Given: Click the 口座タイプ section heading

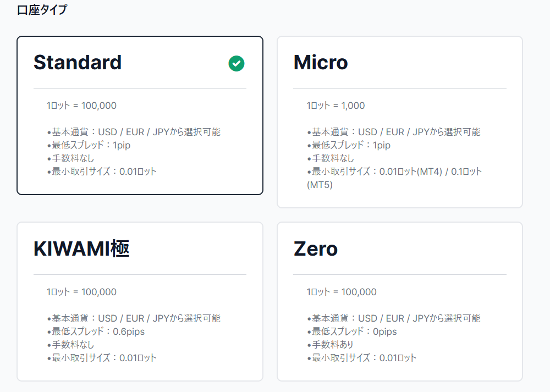Looking at the screenshot, I should (x=42, y=9).
